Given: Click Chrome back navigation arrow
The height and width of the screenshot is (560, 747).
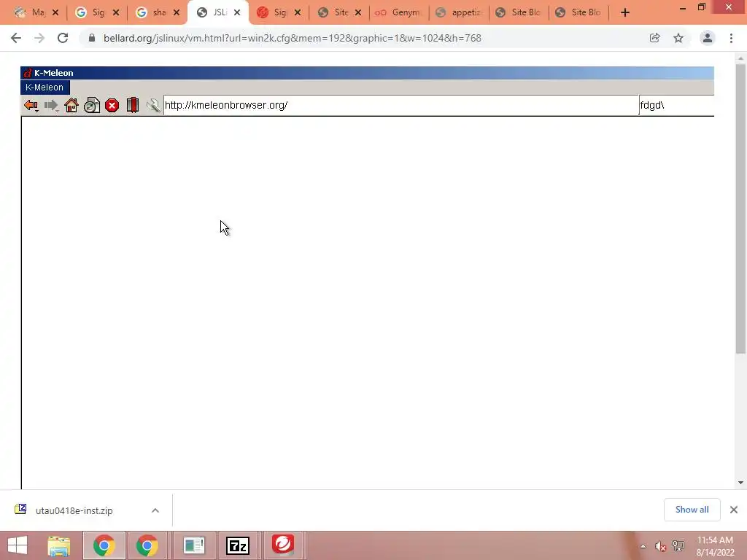Looking at the screenshot, I should [x=16, y=38].
